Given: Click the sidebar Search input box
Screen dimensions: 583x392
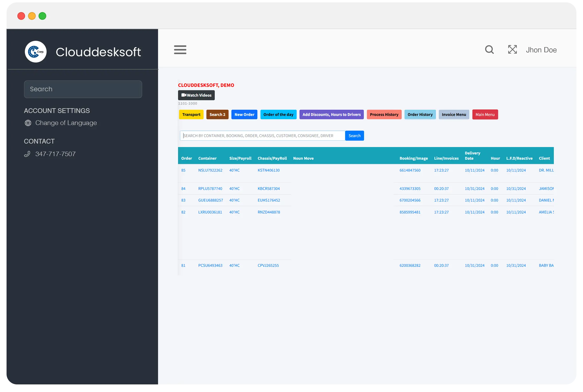Looking at the screenshot, I should click(83, 89).
